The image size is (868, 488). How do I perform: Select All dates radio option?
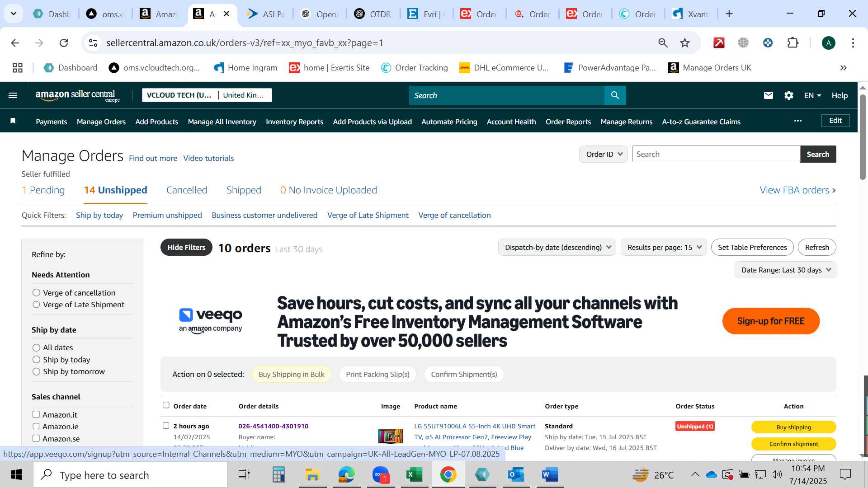(36, 347)
